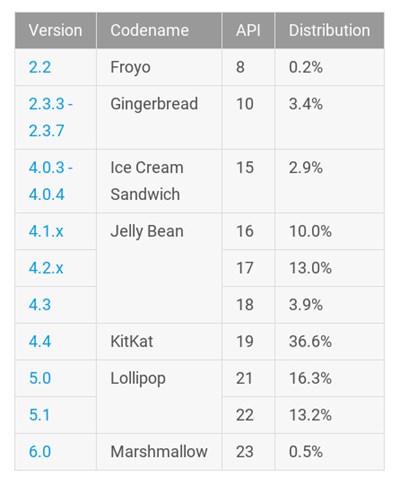400x485 pixels.
Task: Open the 2.3.3 - 2.3.7 version link
Action: (x=51, y=117)
